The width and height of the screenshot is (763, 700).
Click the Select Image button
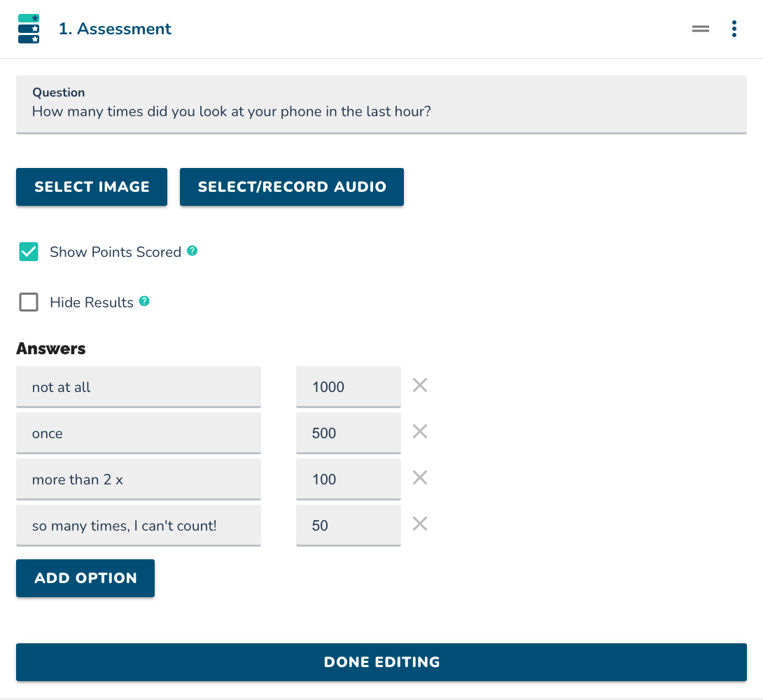(92, 187)
